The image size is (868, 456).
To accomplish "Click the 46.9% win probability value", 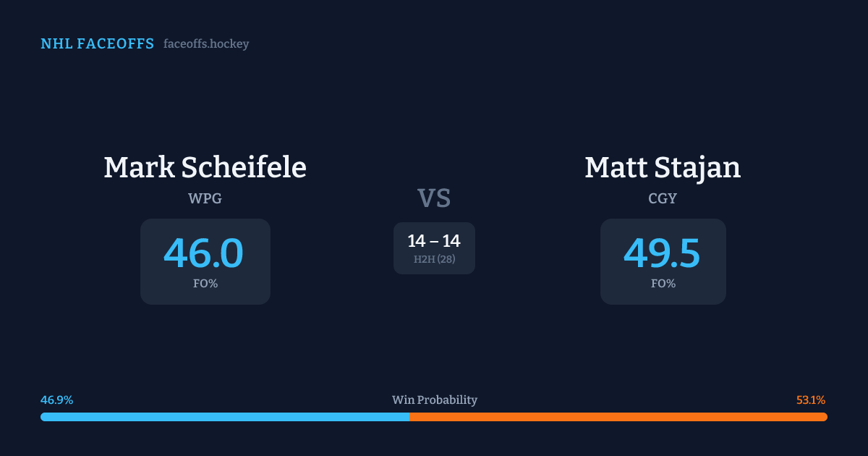I will [56, 400].
